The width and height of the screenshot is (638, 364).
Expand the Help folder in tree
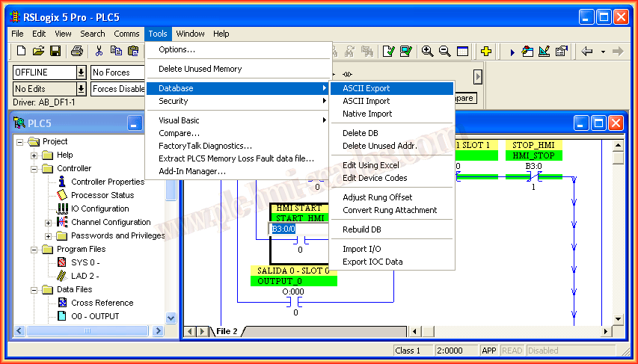pos(35,155)
